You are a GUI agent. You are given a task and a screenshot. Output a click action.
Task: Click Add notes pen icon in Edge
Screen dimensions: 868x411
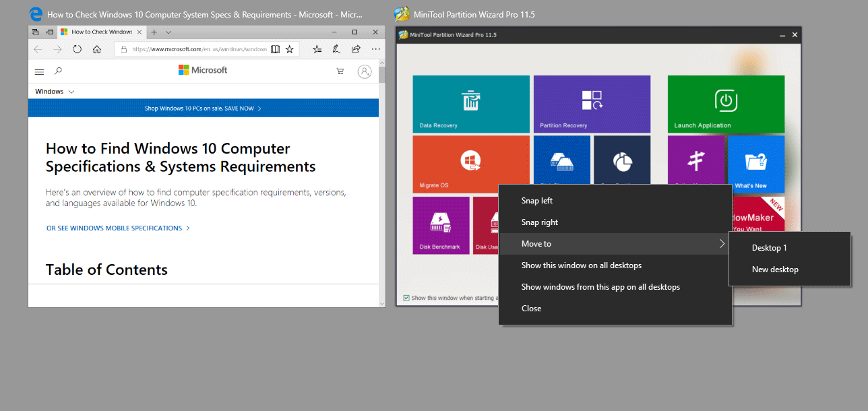(336, 49)
